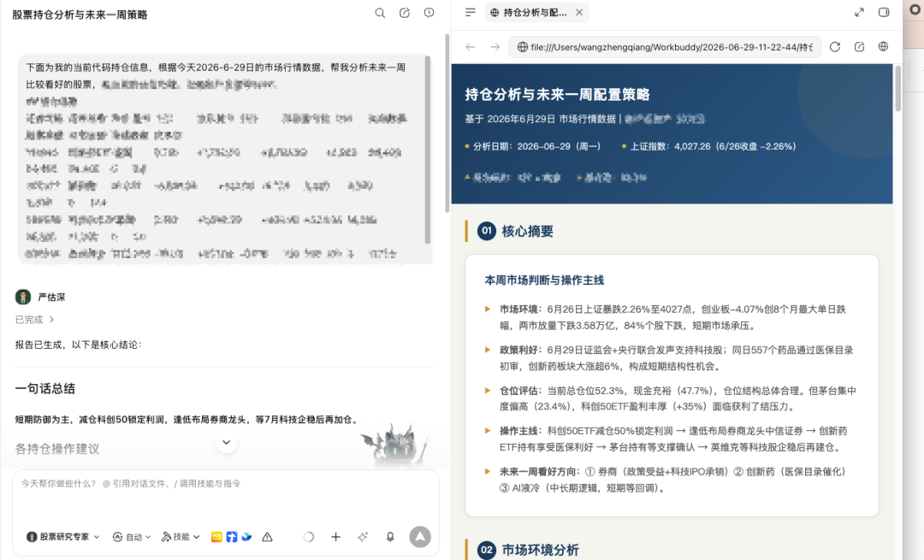
Task: Click the blue square app icon in the input toolbar
Action: (232, 537)
